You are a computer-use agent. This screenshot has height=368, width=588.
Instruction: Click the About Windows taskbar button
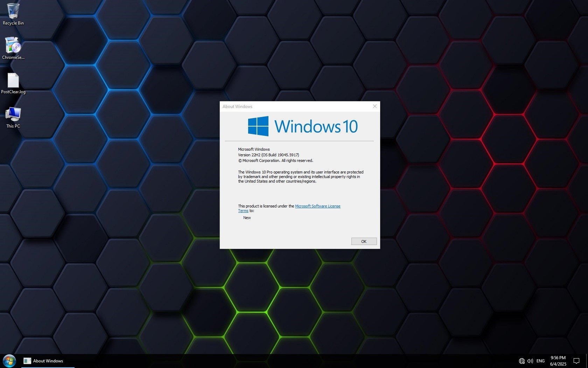click(x=48, y=361)
